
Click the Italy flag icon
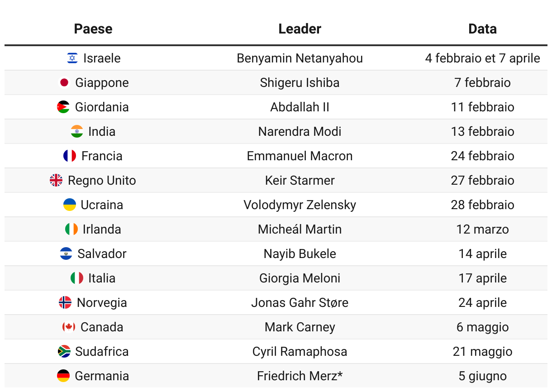click(x=77, y=278)
